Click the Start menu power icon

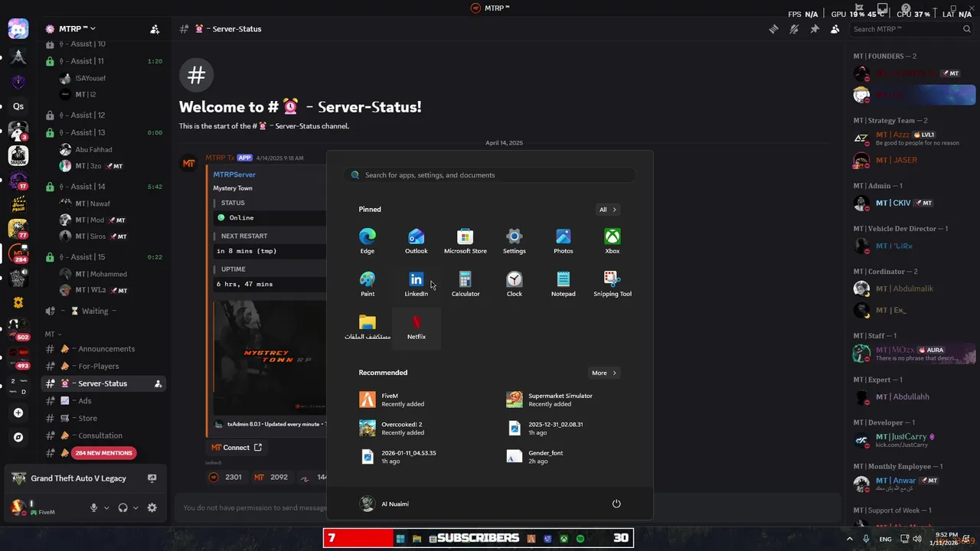point(616,504)
